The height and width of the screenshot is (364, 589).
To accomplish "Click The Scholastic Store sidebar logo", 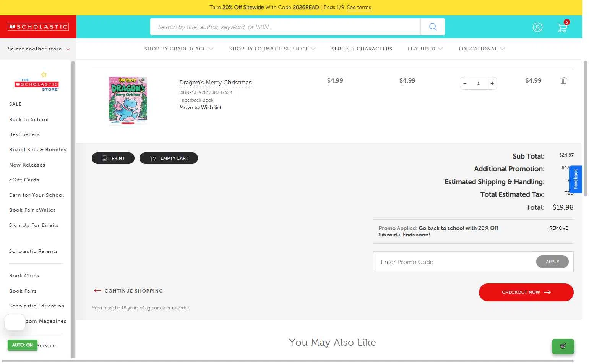I will click(x=37, y=81).
